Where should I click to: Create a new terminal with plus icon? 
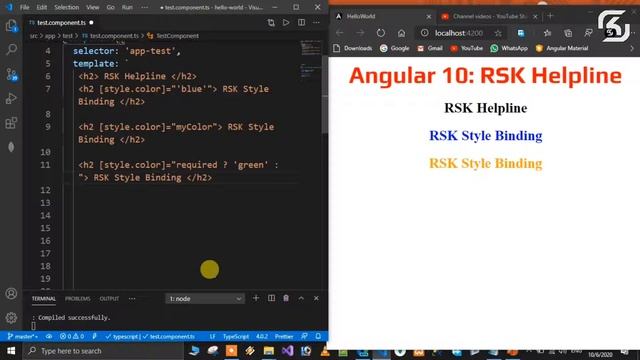coord(256,298)
